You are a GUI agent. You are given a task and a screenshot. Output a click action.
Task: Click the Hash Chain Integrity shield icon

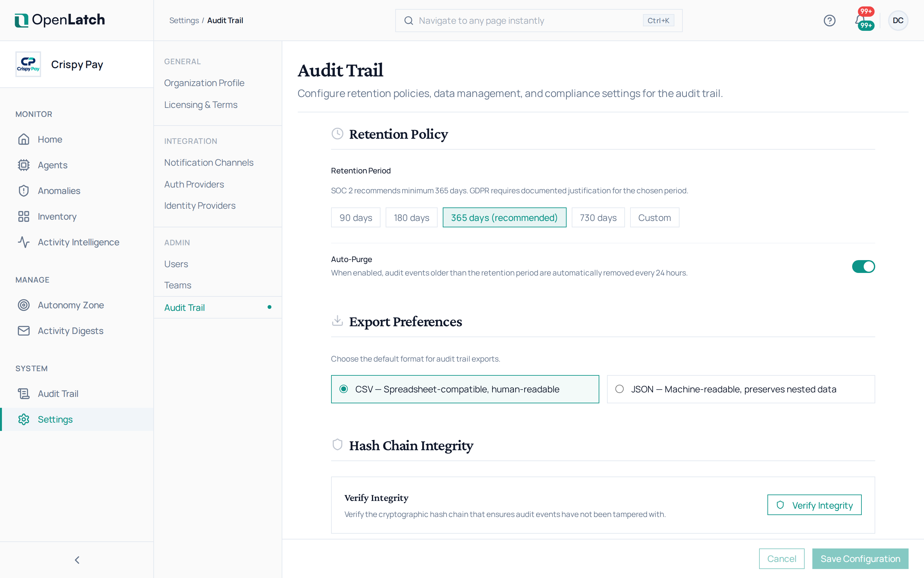tap(337, 445)
